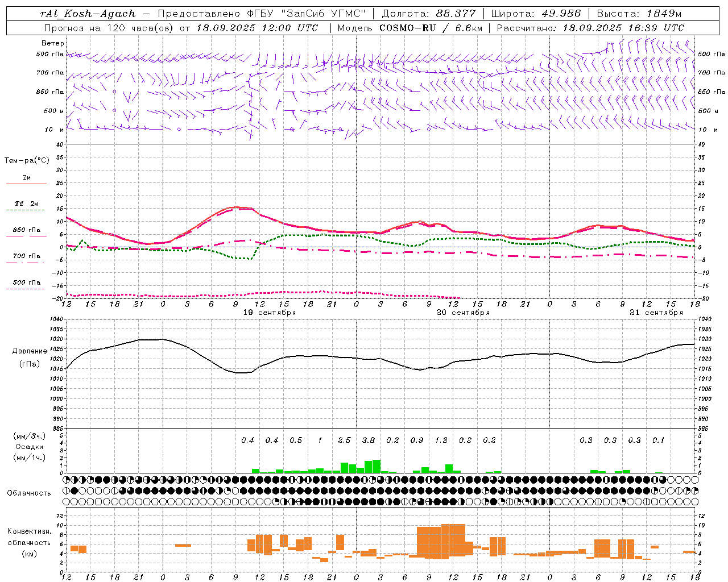Click the Облачность cloud cover label

29,493
